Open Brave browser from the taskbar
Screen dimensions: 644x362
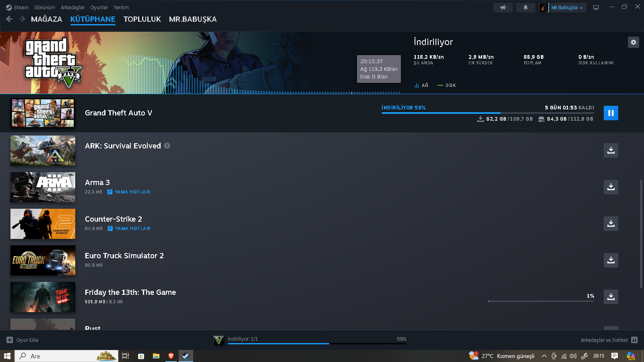(x=171, y=356)
